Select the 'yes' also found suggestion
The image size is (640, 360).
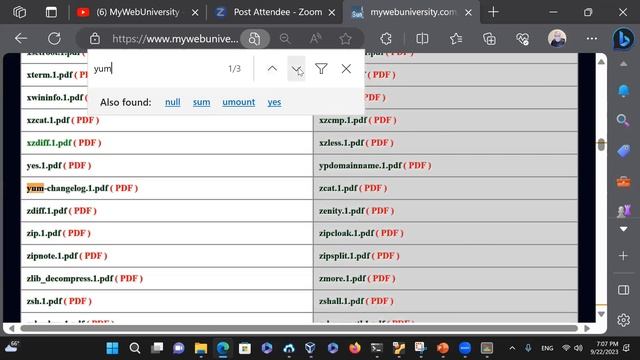click(274, 102)
